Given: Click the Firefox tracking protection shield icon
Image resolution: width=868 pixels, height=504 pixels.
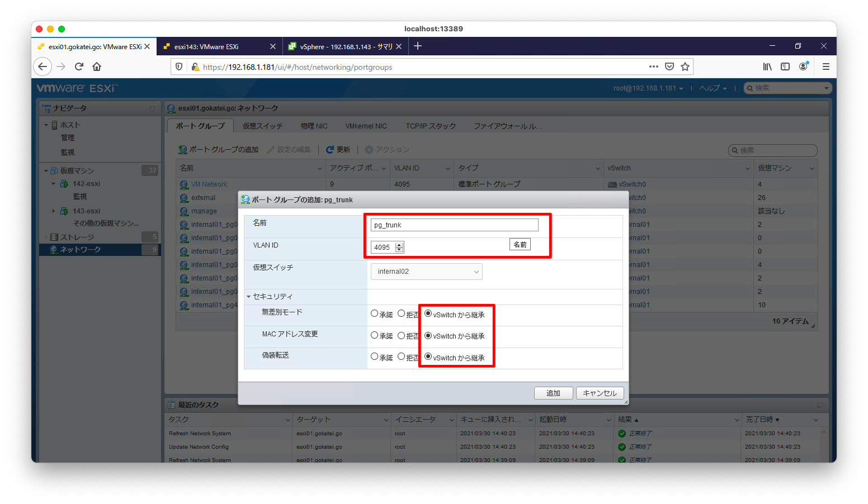Looking at the screenshot, I should point(178,66).
